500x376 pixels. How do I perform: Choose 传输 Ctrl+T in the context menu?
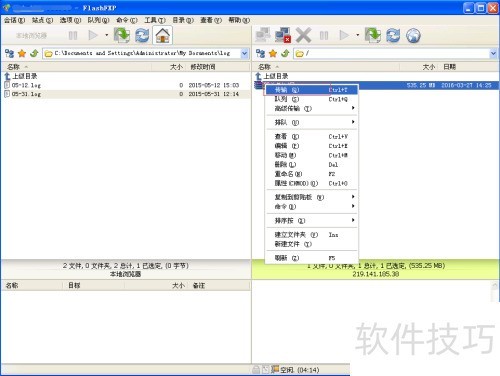pos(311,90)
